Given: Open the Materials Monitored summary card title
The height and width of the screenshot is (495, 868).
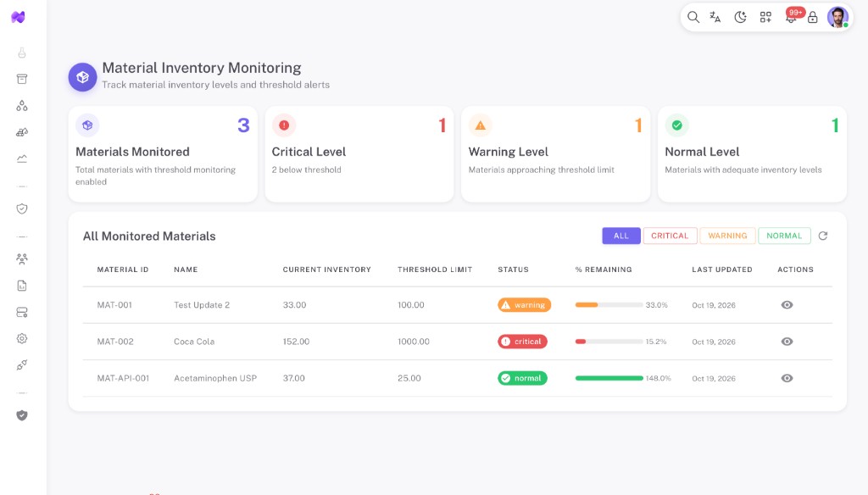Looking at the screenshot, I should coord(132,152).
